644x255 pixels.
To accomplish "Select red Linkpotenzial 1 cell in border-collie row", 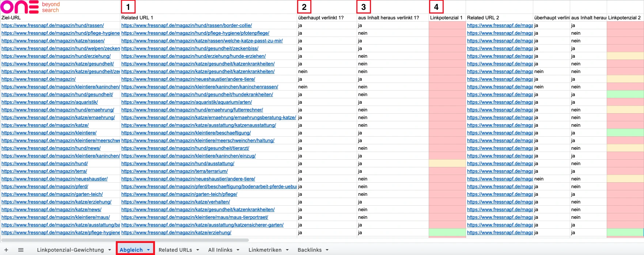I will 447,26.
